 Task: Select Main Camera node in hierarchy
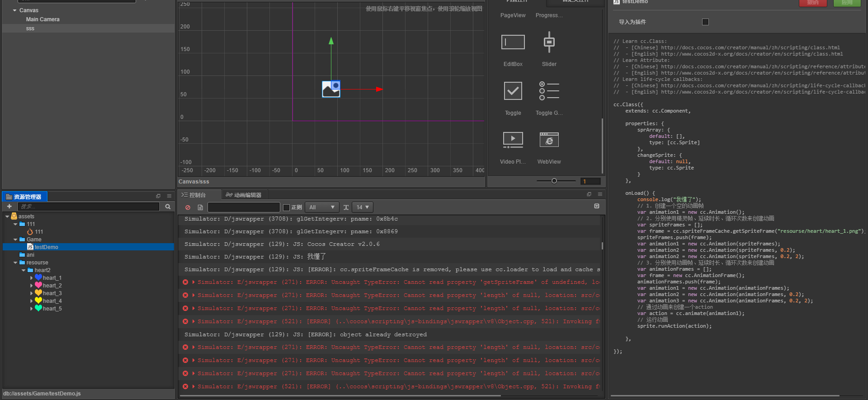[x=42, y=19]
